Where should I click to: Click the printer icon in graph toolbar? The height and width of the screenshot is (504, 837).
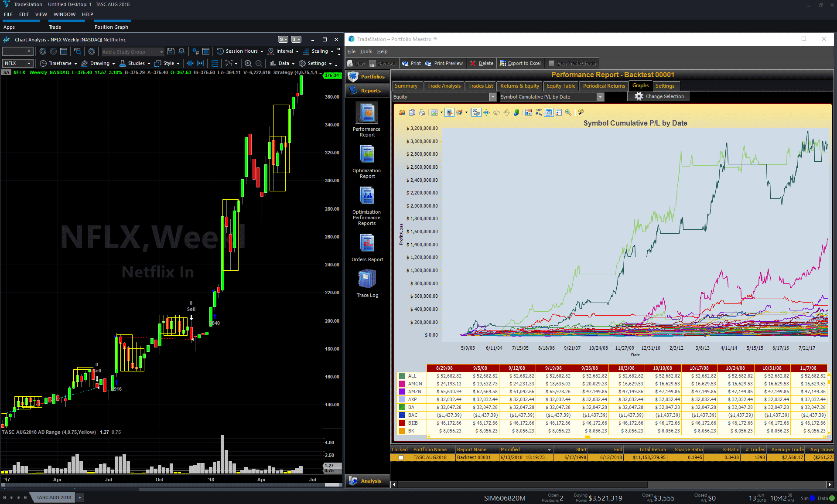point(422,112)
